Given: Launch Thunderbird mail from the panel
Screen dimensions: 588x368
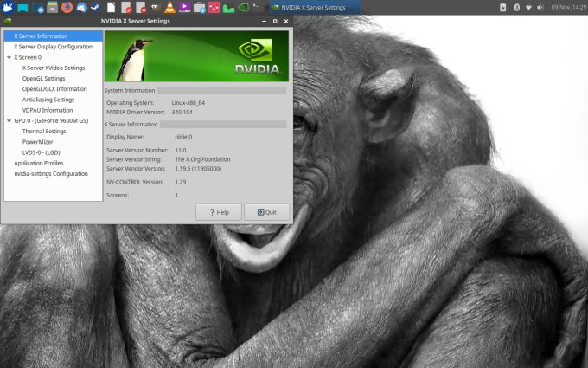Looking at the screenshot, I should click(x=81, y=7).
